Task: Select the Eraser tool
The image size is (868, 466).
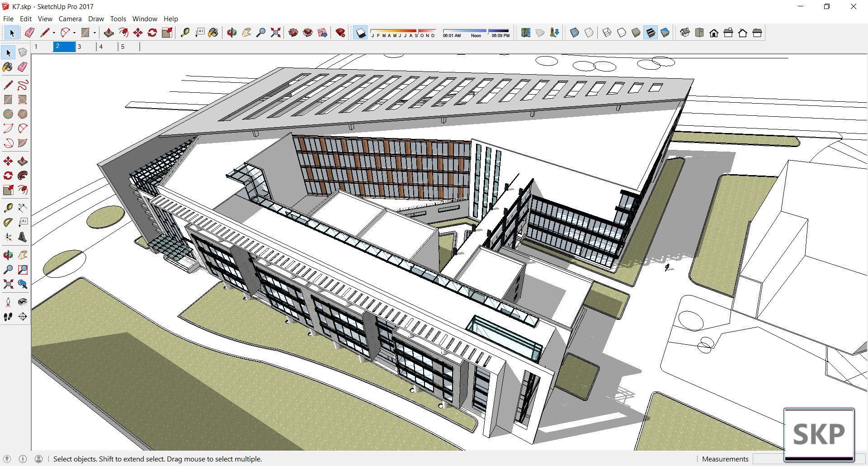Action: (x=29, y=33)
